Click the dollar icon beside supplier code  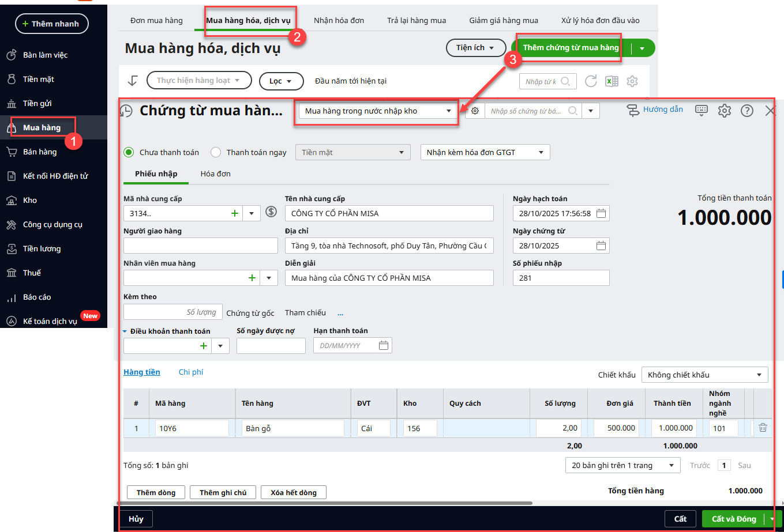pos(271,212)
